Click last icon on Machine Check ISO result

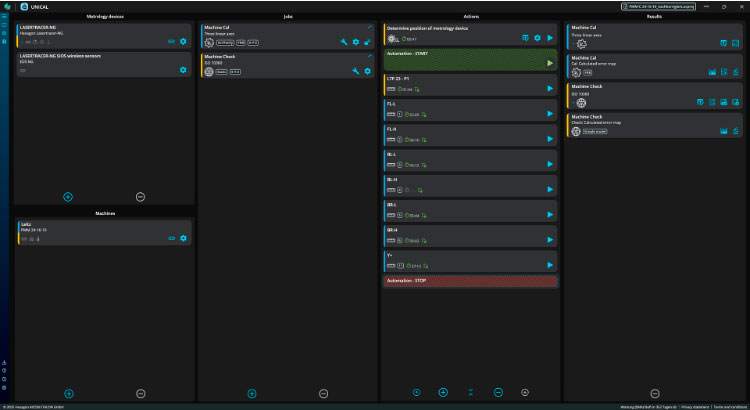tap(736, 102)
